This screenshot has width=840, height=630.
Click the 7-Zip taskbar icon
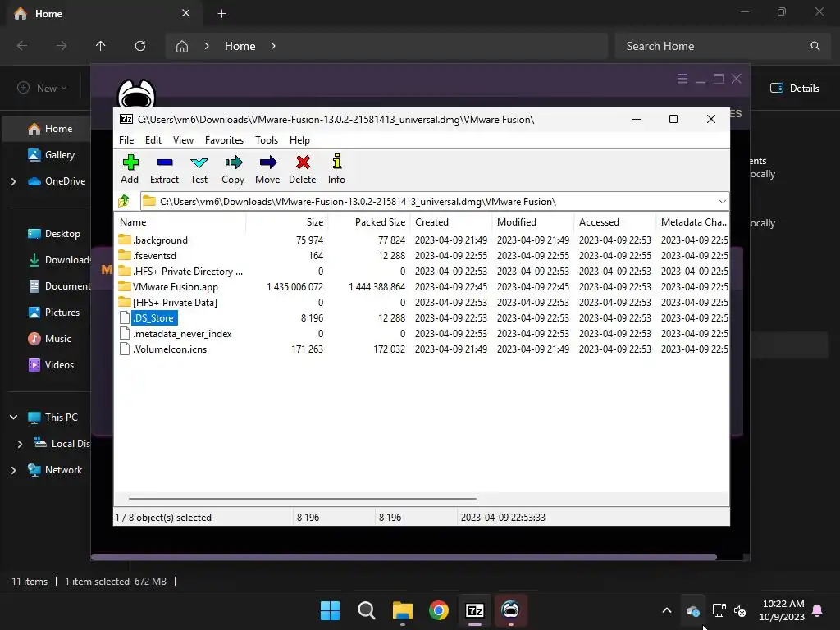click(475, 610)
